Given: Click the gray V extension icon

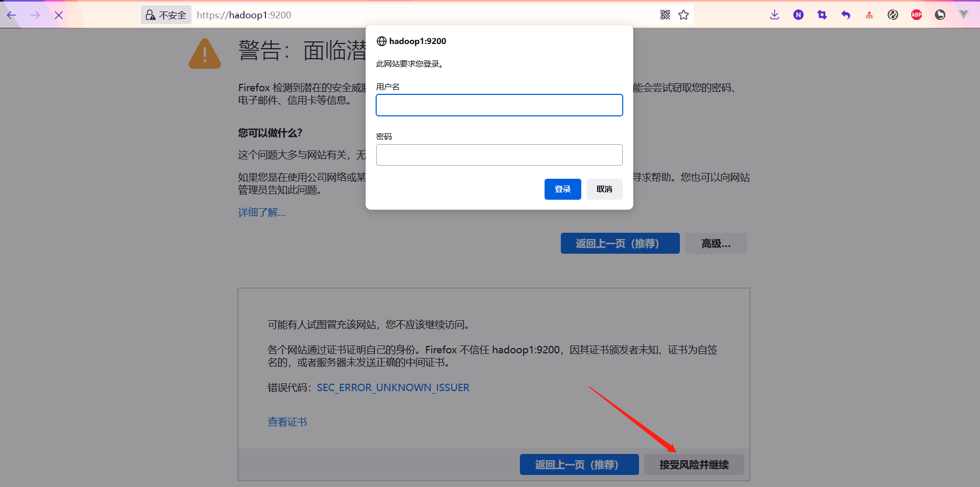Looking at the screenshot, I should tap(963, 15).
